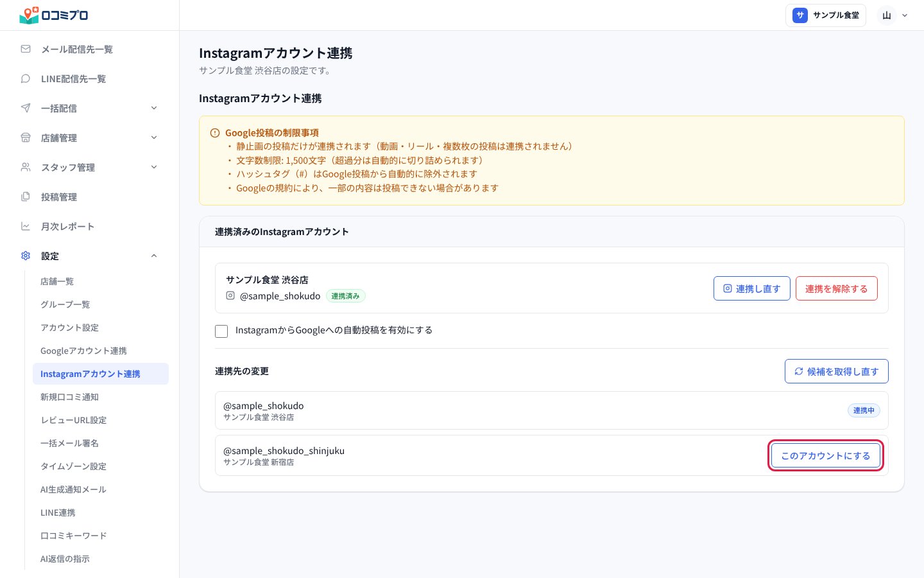
Task: Click the chart icon beside 月次レポート
Action: (x=26, y=226)
